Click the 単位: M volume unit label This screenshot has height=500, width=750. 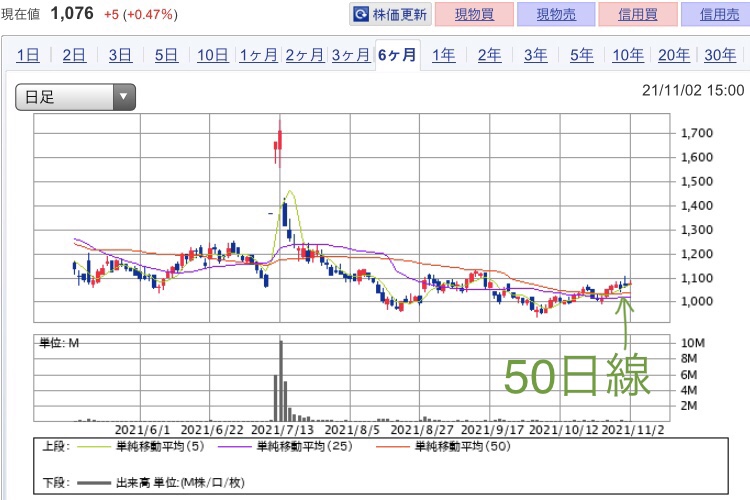point(59,343)
